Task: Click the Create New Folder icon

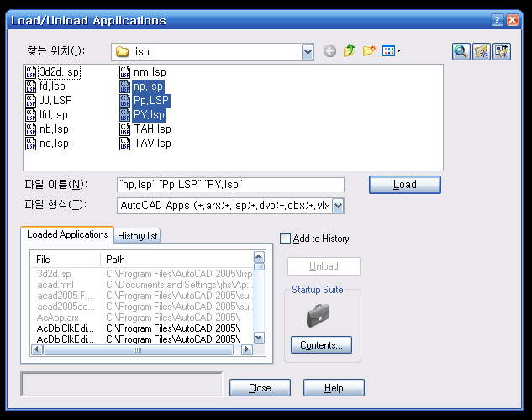Action: [368, 51]
